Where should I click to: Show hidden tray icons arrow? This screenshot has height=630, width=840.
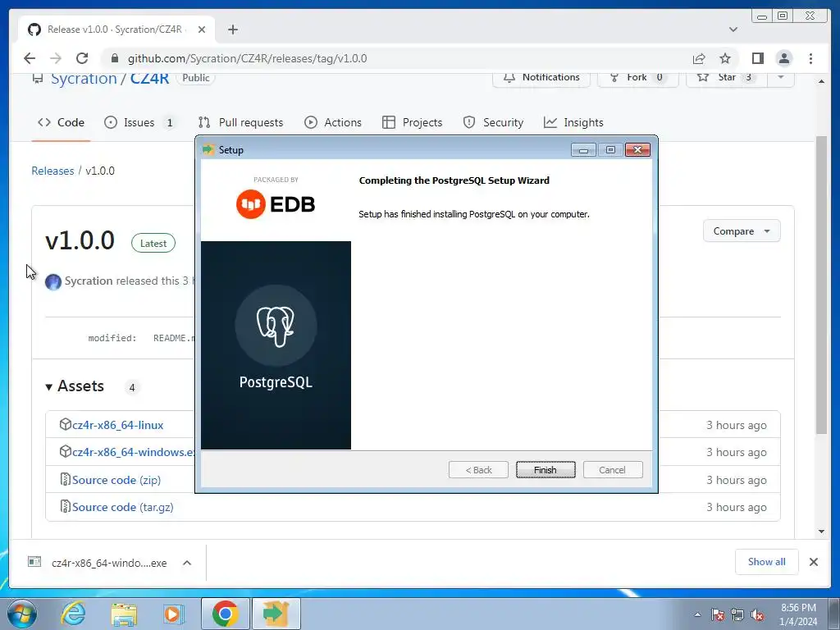(x=697, y=614)
